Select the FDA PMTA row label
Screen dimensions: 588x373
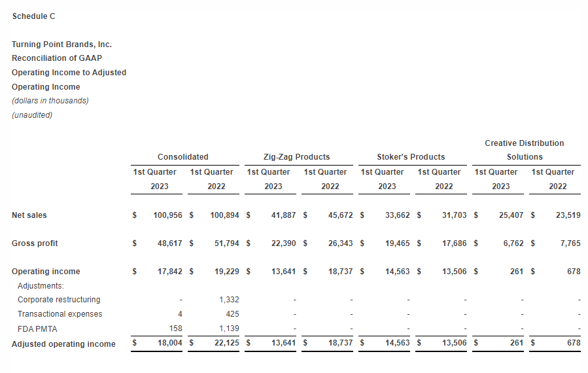point(37,329)
